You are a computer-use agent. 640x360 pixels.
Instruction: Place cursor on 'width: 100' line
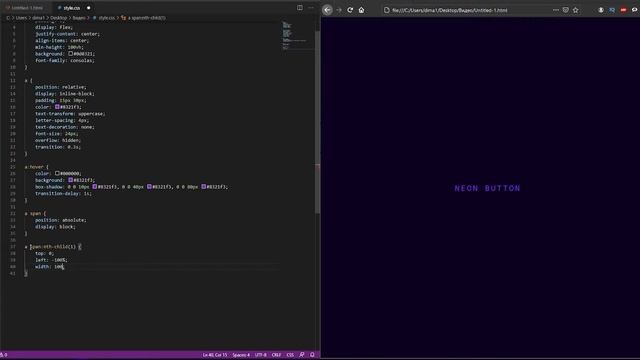click(49, 267)
